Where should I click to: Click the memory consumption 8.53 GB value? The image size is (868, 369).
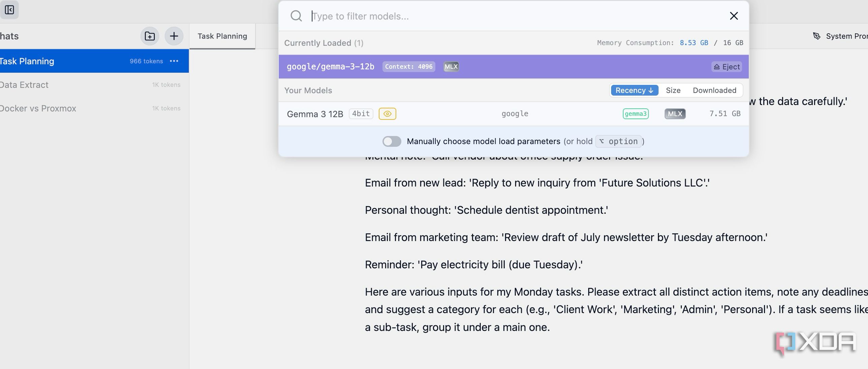tap(694, 43)
